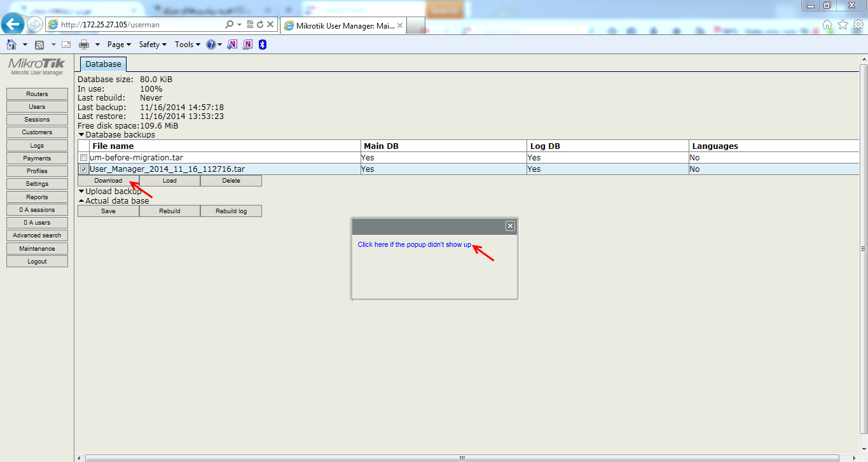Click the Print icon

(84, 45)
